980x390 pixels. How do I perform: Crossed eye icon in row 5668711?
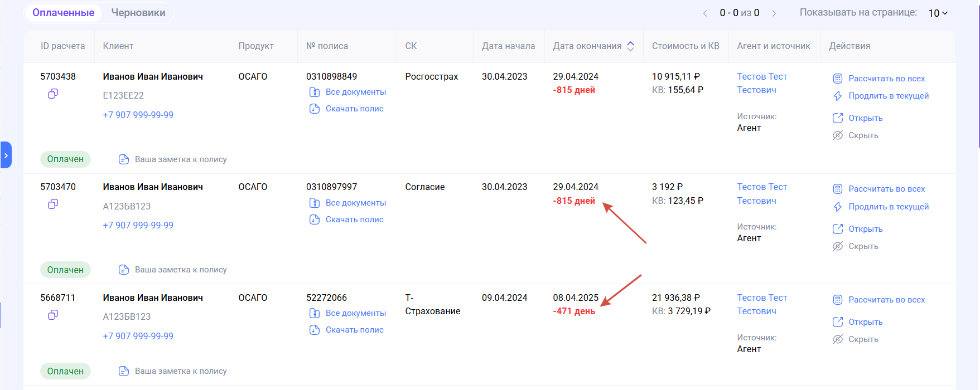[838, 339]
